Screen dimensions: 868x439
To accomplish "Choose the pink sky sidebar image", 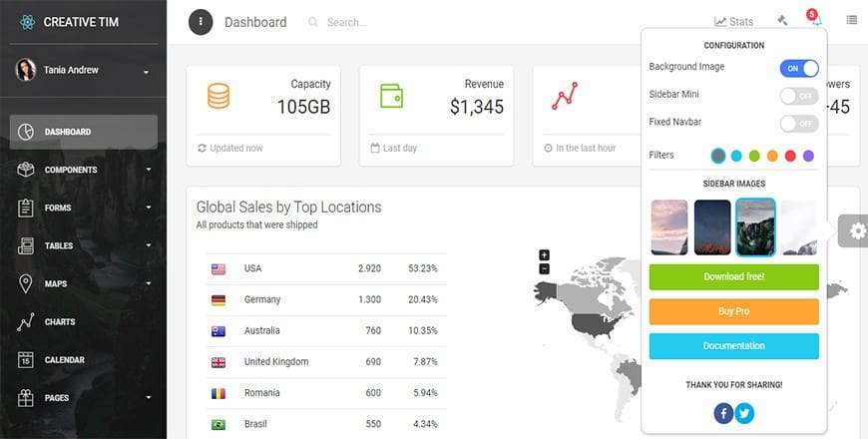I will pos(669,227).
